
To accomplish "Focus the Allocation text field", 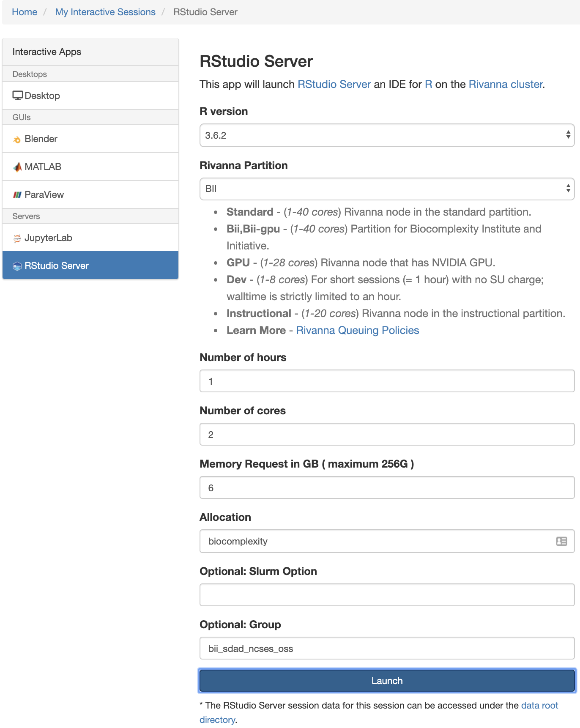I will click(387, 541).
